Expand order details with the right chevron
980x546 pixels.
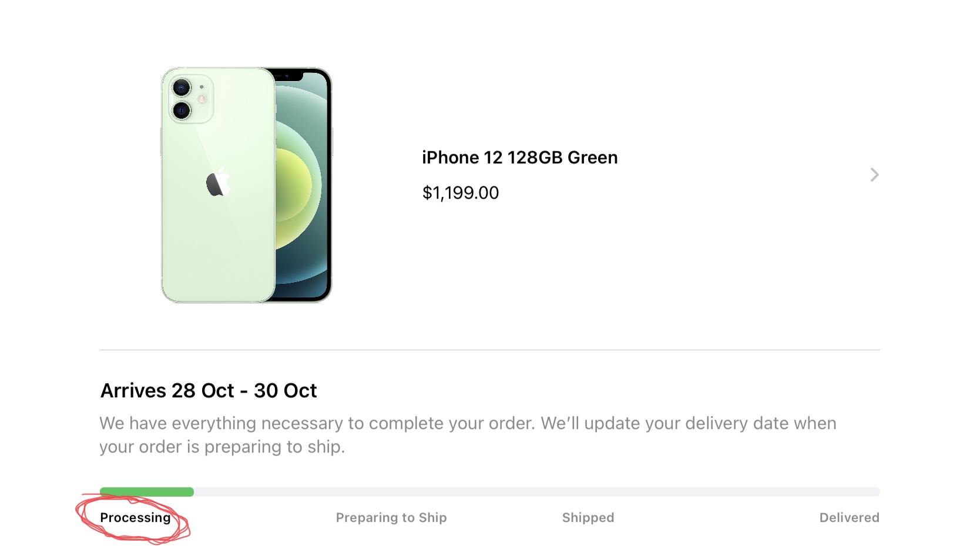pyautogui.click(x=874, y=175)
